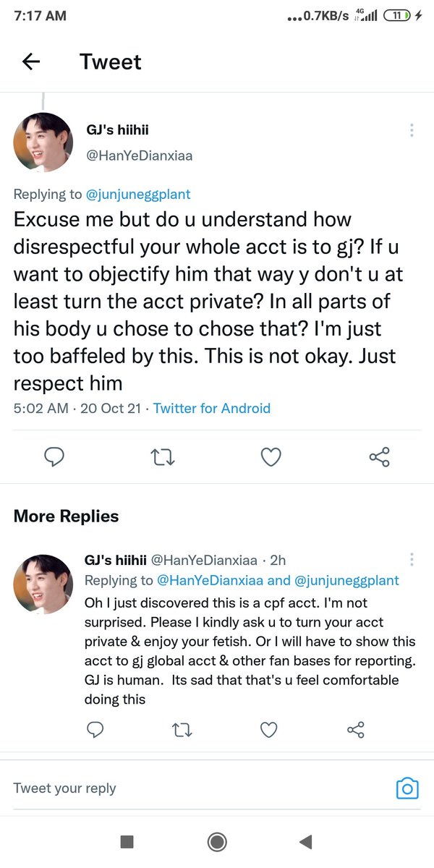Share the second reply tweet

(x=355, y=730)
